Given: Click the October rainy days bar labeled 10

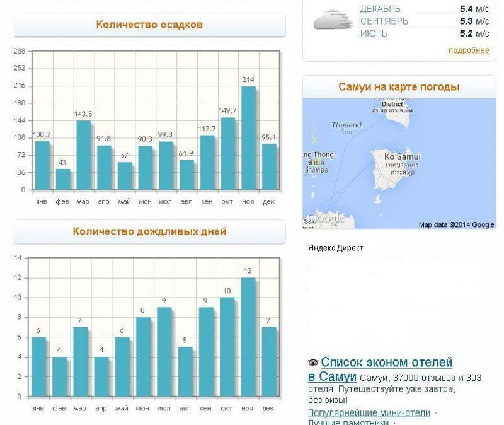Looking at the screenshot, I should coord(227,347).
